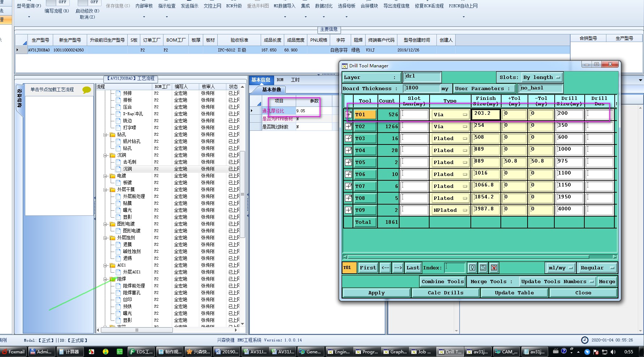Click the previous tool arrow button

[385, 268]
